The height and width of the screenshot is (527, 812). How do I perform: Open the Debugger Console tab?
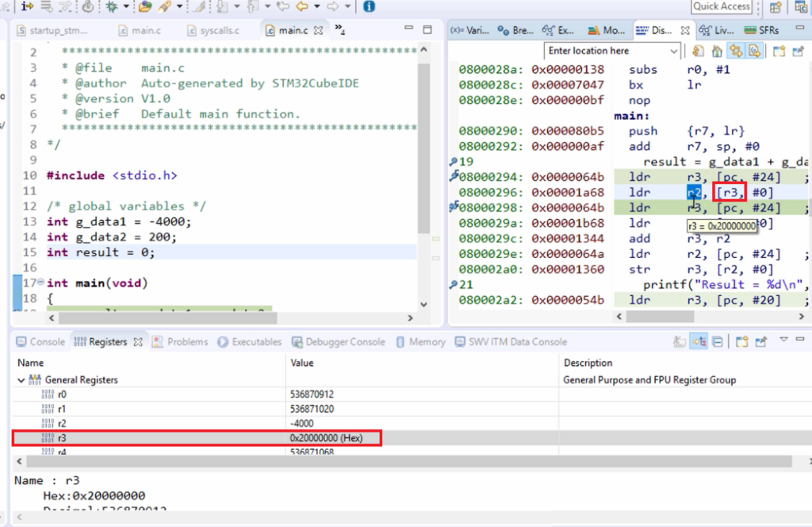click(339, 342)
